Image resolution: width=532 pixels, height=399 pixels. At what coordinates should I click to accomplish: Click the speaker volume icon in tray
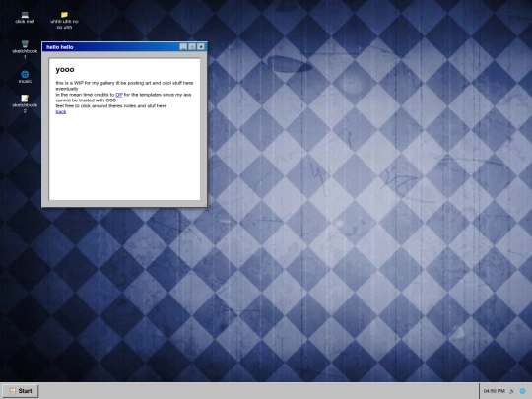click(512, 391)
